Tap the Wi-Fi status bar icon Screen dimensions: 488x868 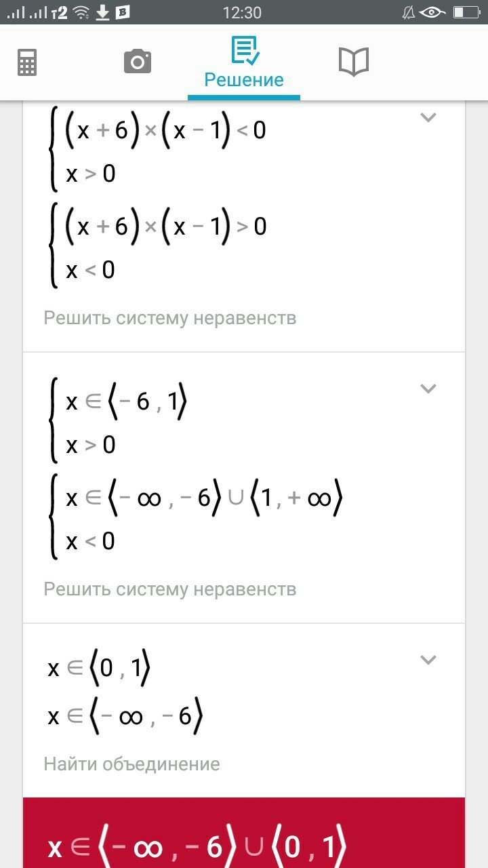coord(81,12)
